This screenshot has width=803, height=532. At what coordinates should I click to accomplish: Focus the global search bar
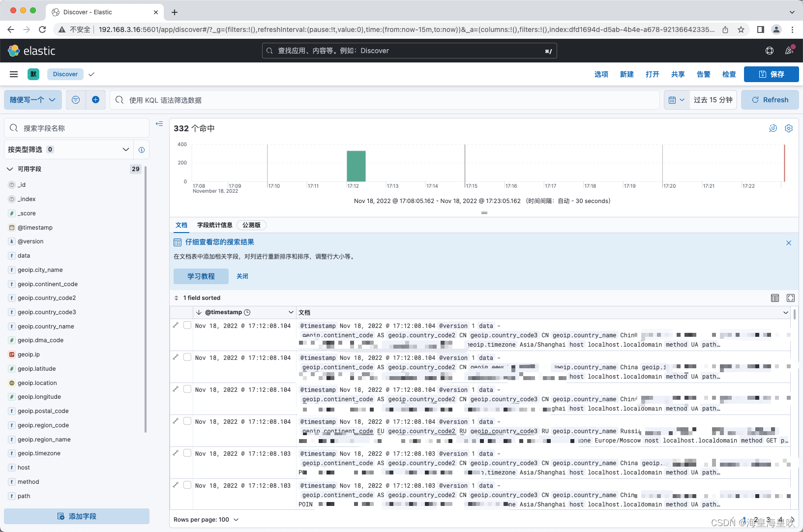point(409,51)
